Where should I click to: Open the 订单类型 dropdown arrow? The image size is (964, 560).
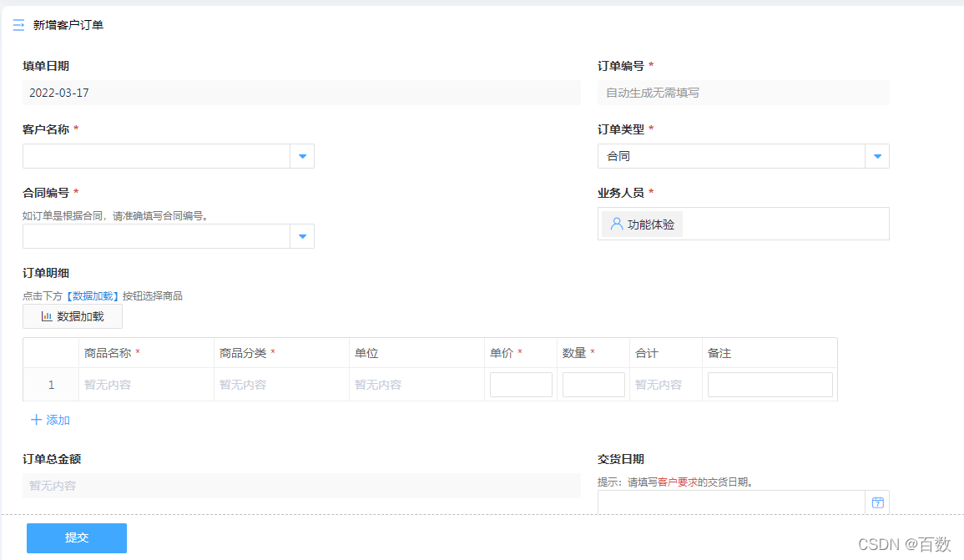point(877,156)
